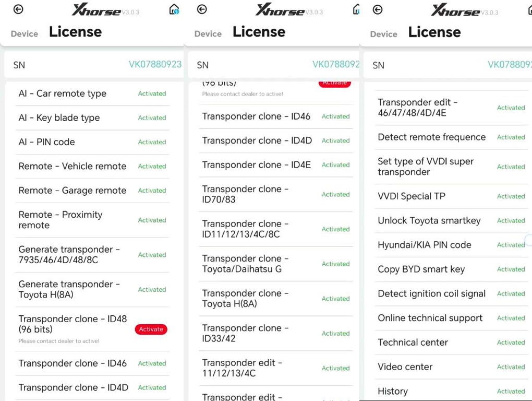This screenshot has width=532, height=401.
Task: Open Unlock Toyota smartkey license item
Action: pos(429,221)
